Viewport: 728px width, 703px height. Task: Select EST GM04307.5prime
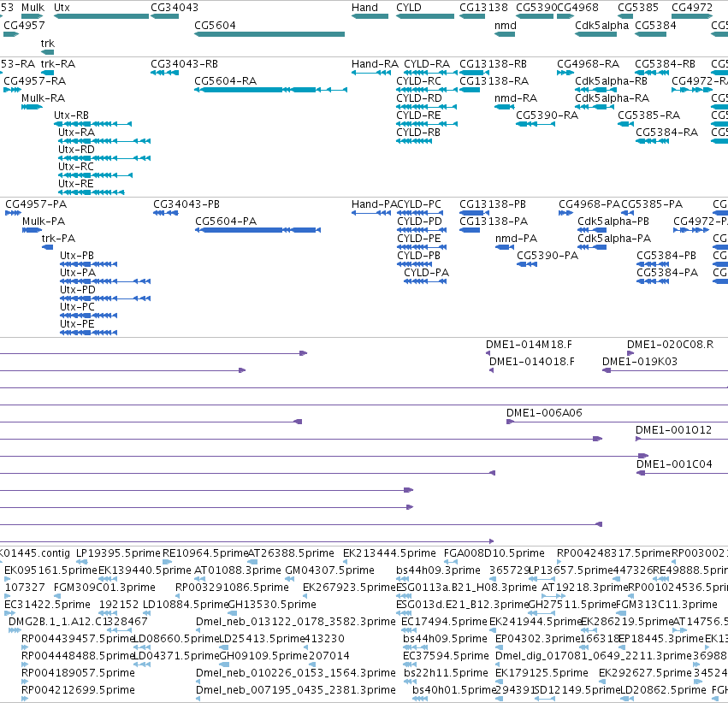tap(289, 579)
